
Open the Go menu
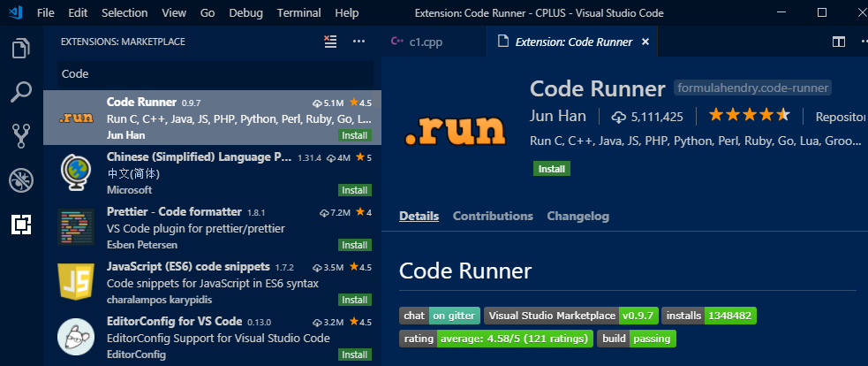pyautogui.click(x=208, y=12)
